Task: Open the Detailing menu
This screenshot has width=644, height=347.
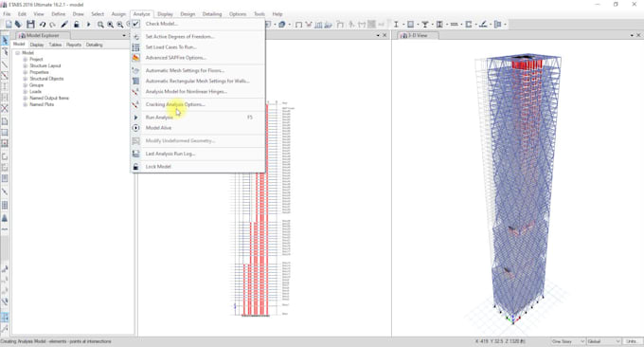Action: (212, 14)
